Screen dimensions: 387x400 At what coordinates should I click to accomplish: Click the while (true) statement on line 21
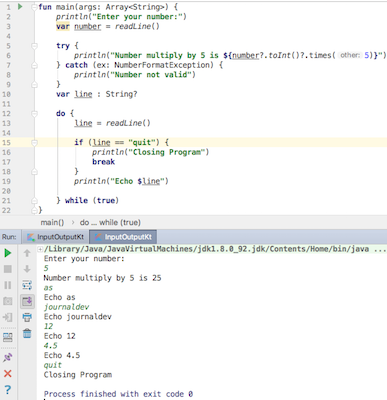coord(92,200)
